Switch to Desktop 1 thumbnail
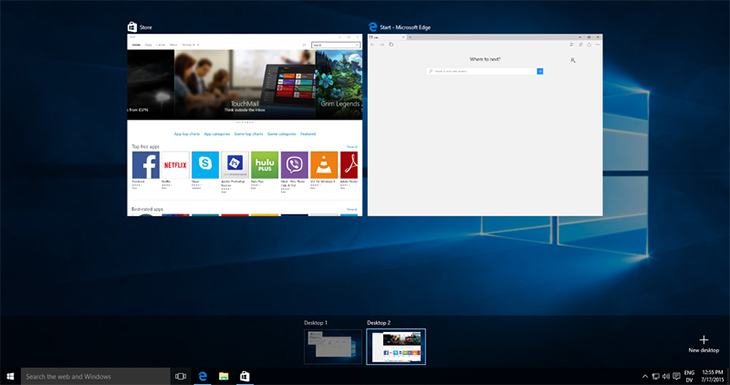Image resolution: width=730 pixels, height=385 pixels. point(333,347)
